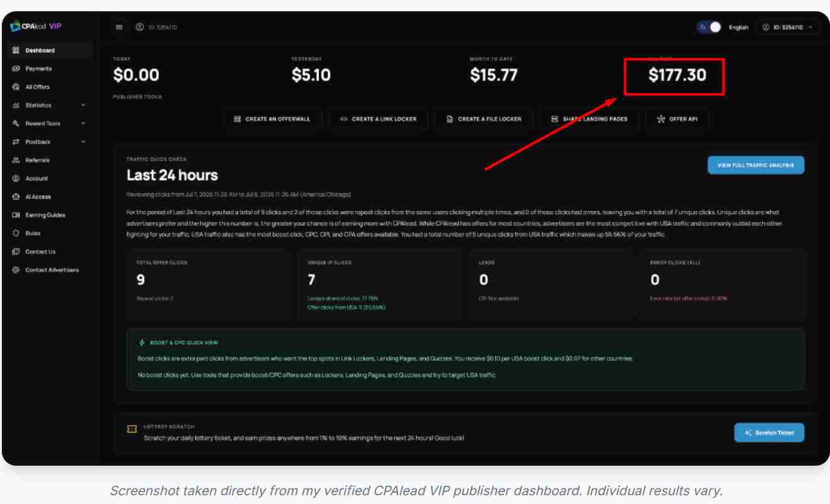Click the Month to Date value $15.77
Image resolution: width=830 pixels, height=504 pixels.
tap(494, 75)
